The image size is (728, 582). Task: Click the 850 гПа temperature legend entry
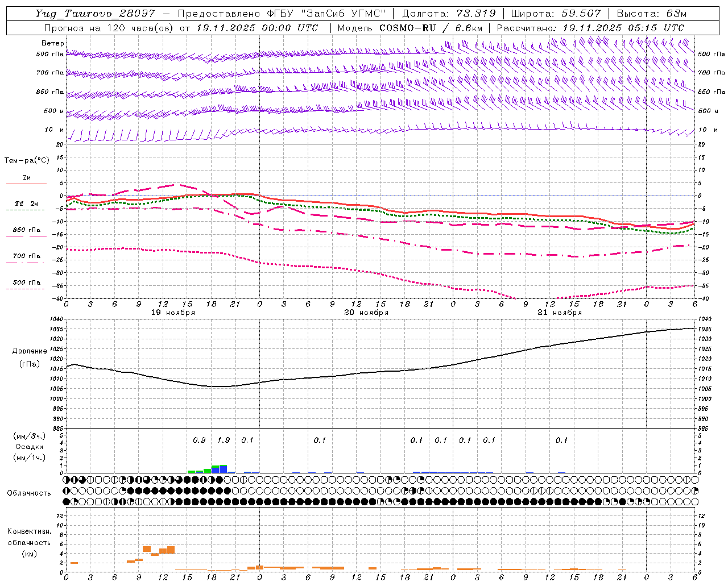click(27, 231)
